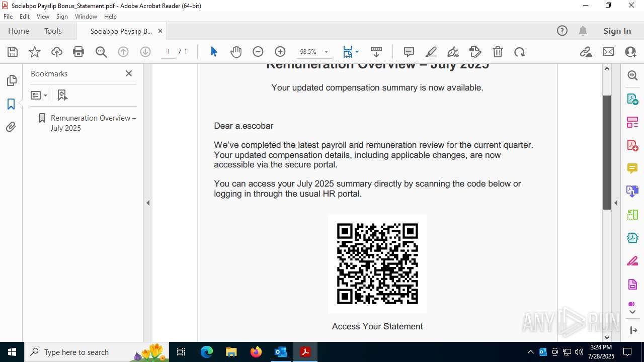Open Outlook from the taskbar

280,352
